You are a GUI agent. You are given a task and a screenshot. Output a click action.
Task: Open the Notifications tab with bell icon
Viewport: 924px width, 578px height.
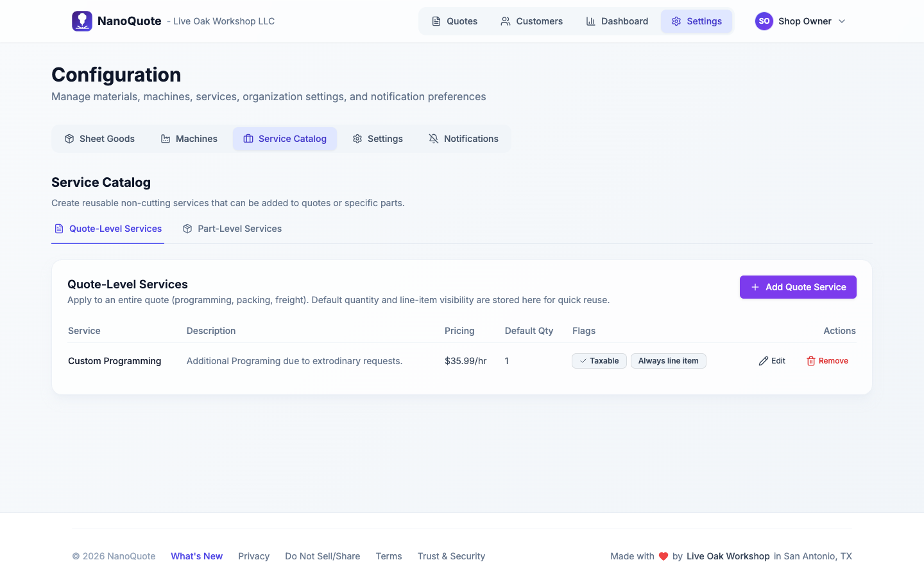point(463,139)
